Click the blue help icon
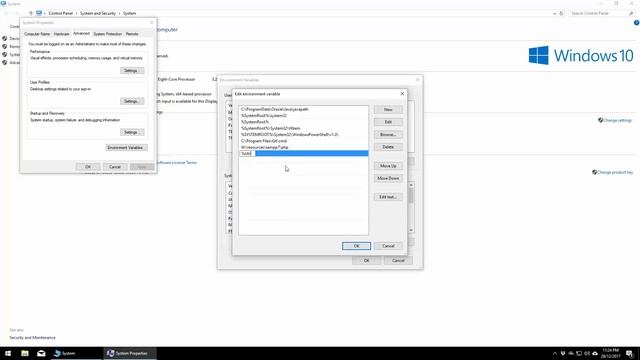The height and width of the screenshot is (360, 640). [636, 23]
